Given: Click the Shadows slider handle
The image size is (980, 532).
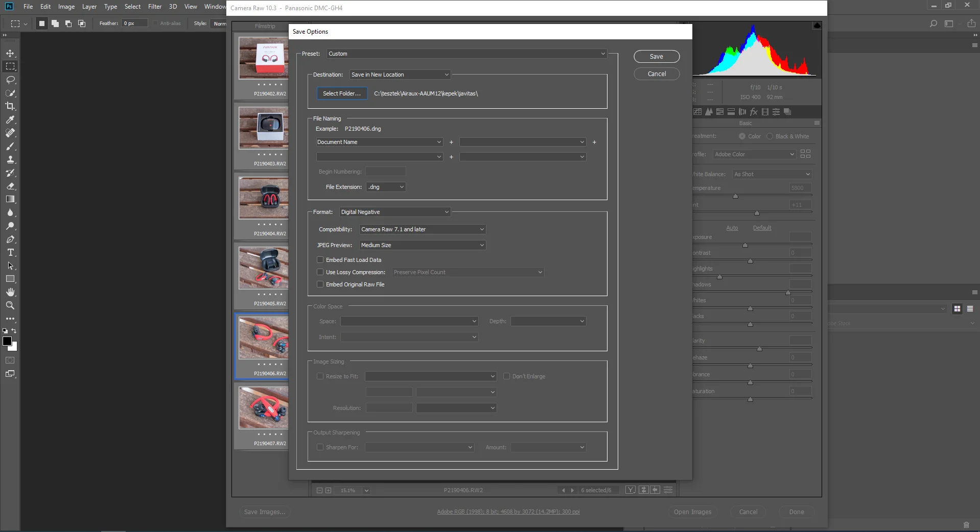Looking at the screenshot, I should pos(788,293).
